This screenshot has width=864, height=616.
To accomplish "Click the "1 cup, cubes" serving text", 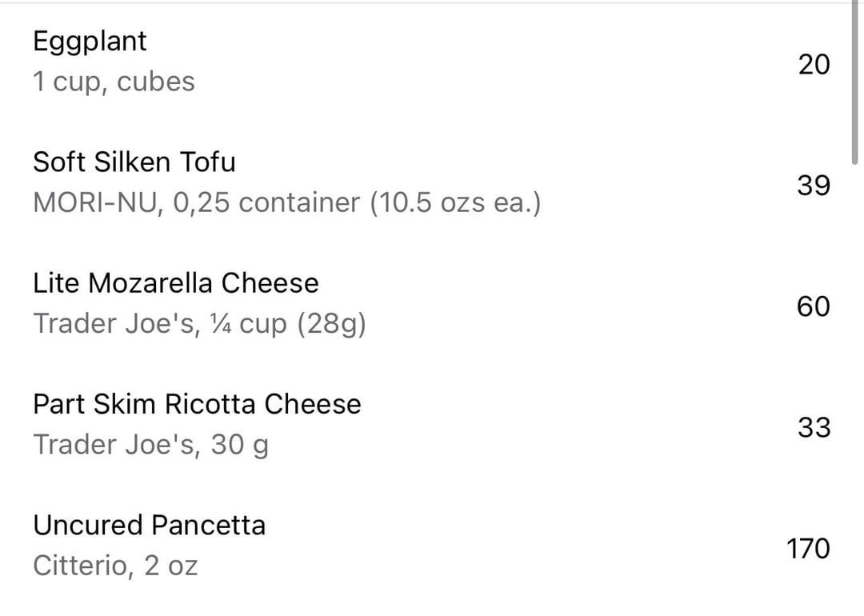I will [x=114, y=82].
